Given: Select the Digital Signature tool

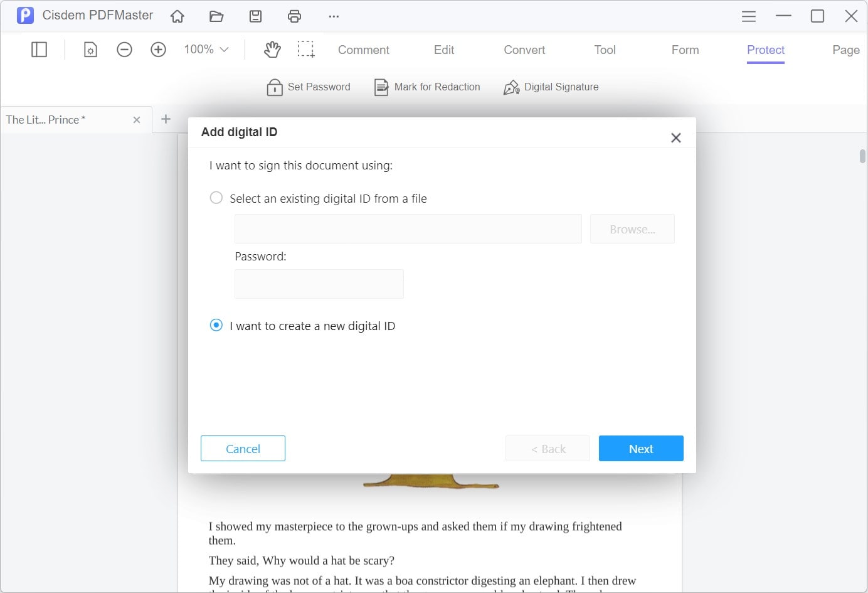Looking at the screenshot, I should tap(551, 87).
